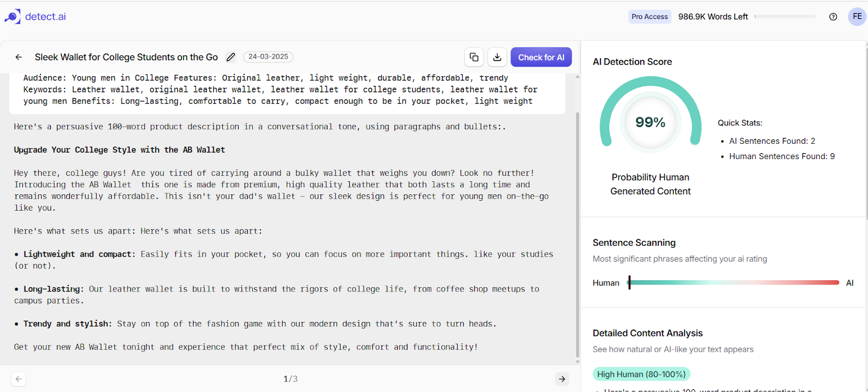Viewport: 868px width, 392px height.
Task: Click the detect.ai brand name link
Action: coord(46,16)
